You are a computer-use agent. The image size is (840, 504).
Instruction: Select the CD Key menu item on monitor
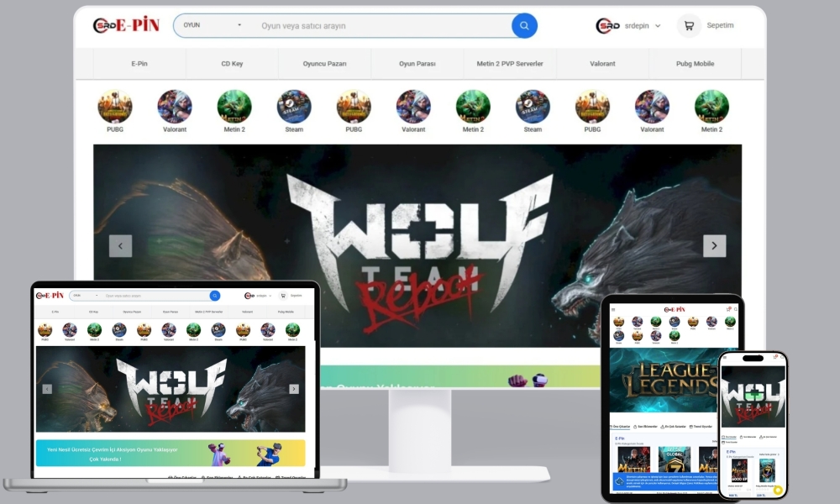click(x=232, y=64)
